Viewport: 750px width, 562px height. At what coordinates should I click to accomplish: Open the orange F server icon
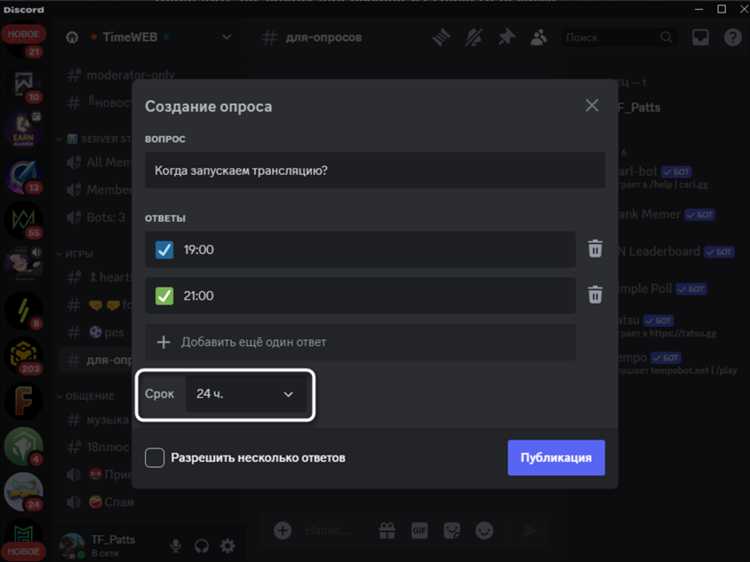(23, 401)
